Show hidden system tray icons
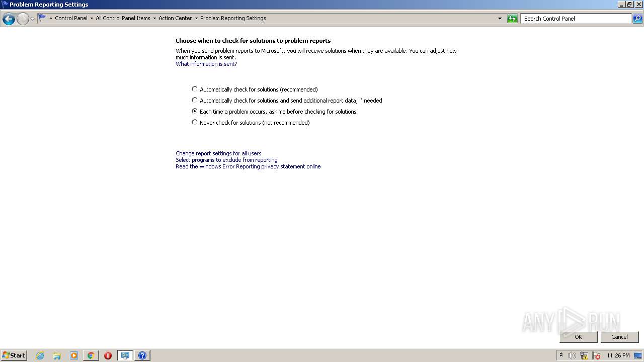 tap(561, 355)
